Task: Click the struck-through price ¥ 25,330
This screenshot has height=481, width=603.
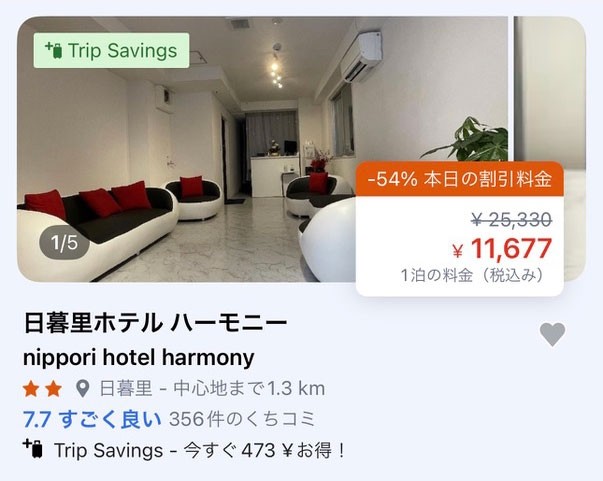Action: 512,220
